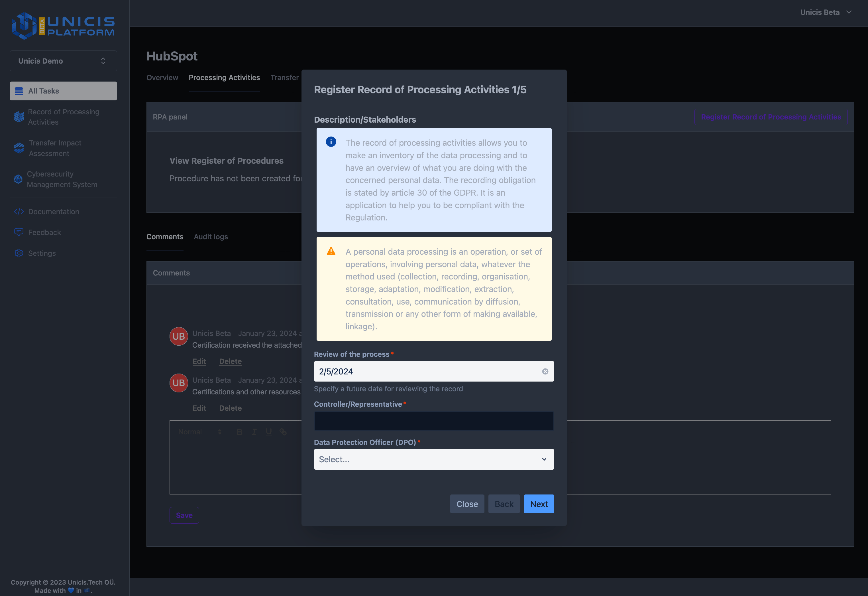
Task: Open the Data Protection Officer Select dropdown
Action: point(433,459)
